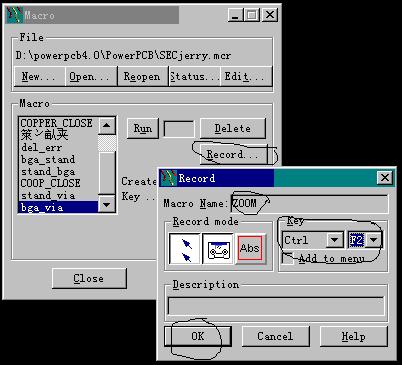Click the Reopen button

coord(143,77)
